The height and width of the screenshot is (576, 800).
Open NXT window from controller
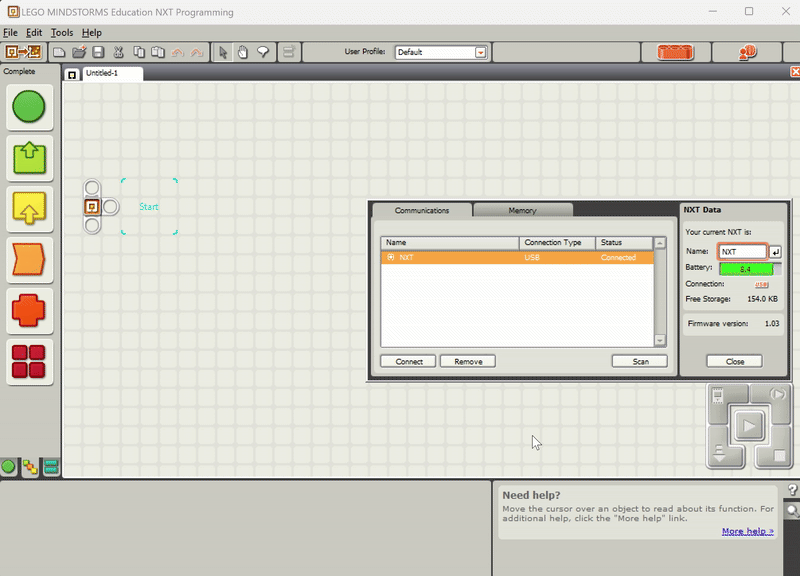click(718, 396)
